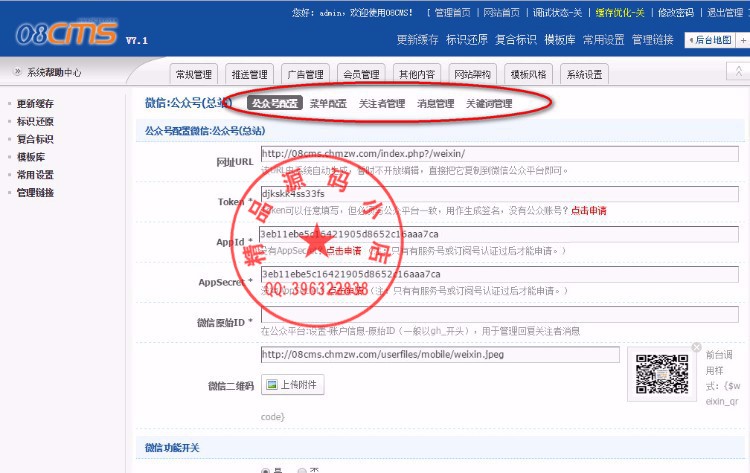Open the 其他内容 tab
750x473 pixels.
(x=417, y=75)
